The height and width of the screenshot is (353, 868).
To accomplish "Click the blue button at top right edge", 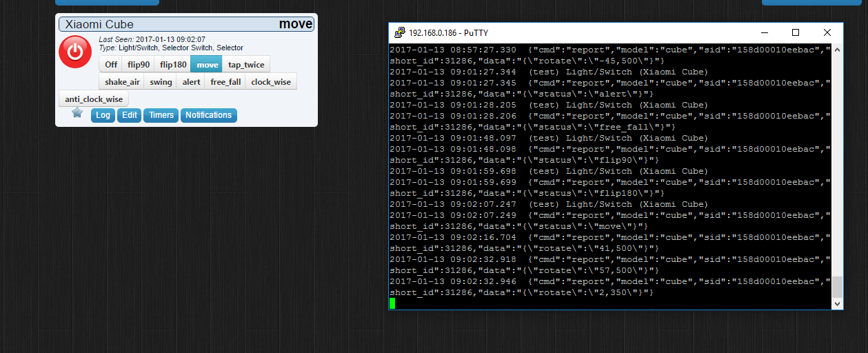I will coord(811,2).
